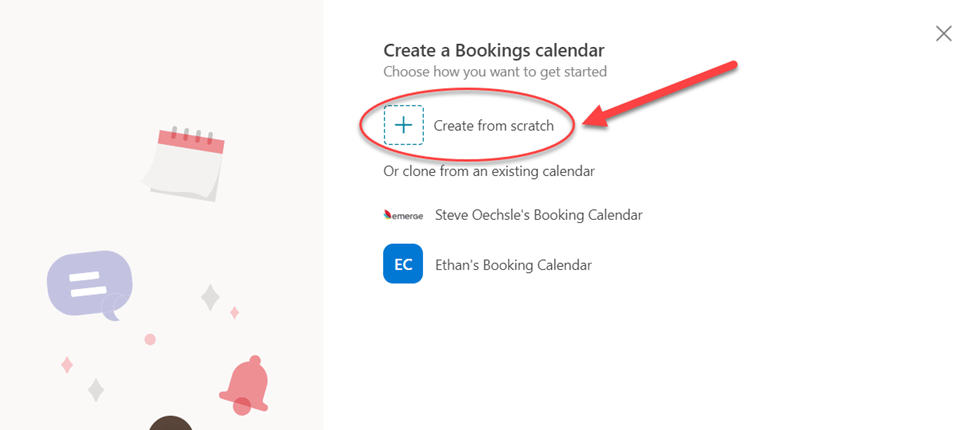Click the small pink diamond beside the gray sparkle
975x430 pixels.
tap(234, 313)
